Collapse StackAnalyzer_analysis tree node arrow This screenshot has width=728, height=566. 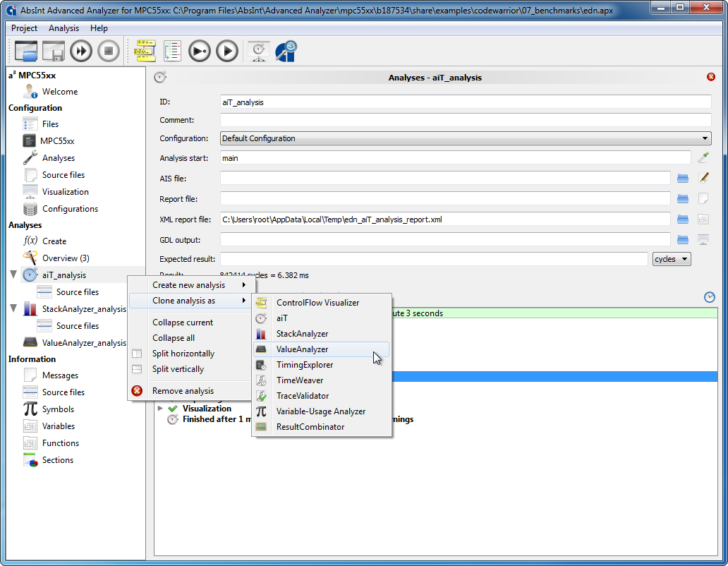click(13, 308)
